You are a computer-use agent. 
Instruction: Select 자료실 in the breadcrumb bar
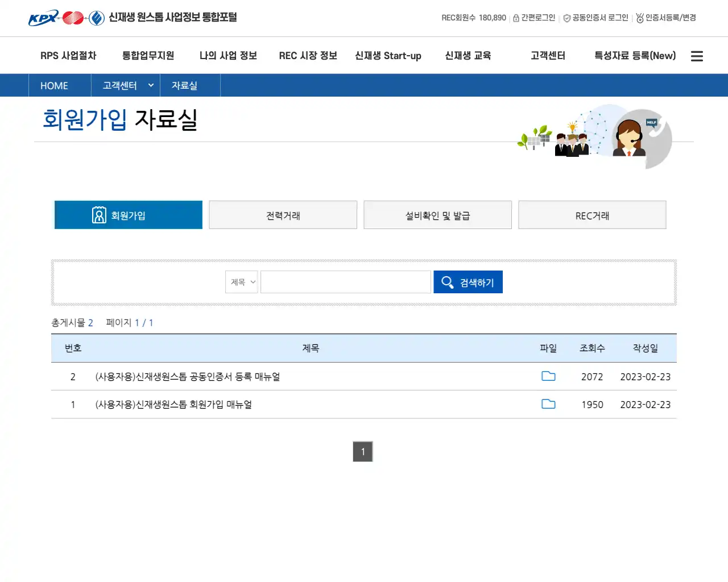184,85
